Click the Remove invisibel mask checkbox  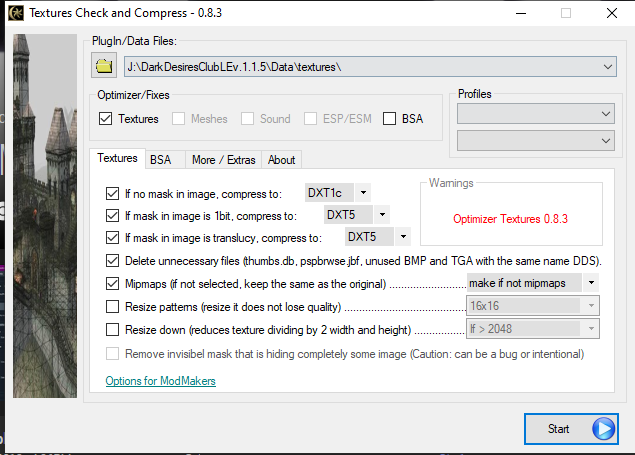112,354
